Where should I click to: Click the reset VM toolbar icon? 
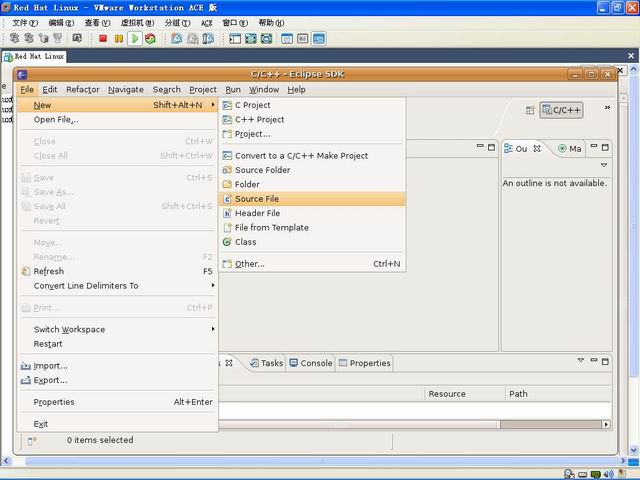pyautogui.click(x=150, y=39)
